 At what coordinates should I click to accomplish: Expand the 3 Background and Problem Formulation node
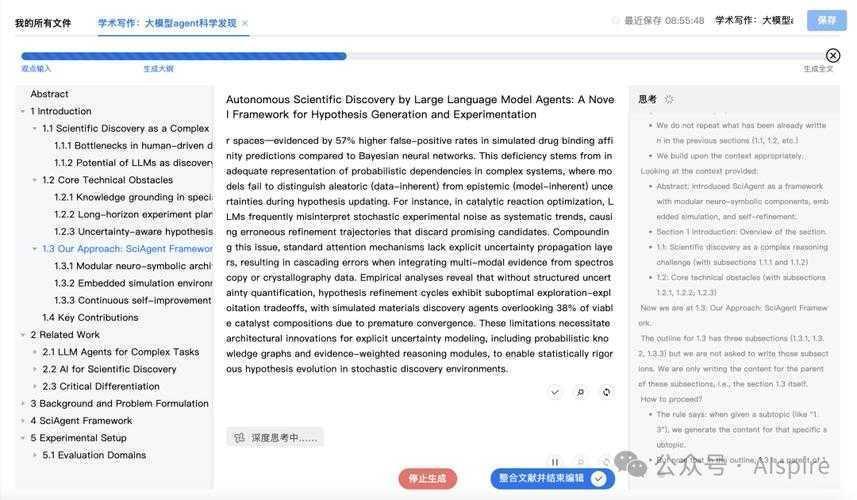(x=22, y=404)
